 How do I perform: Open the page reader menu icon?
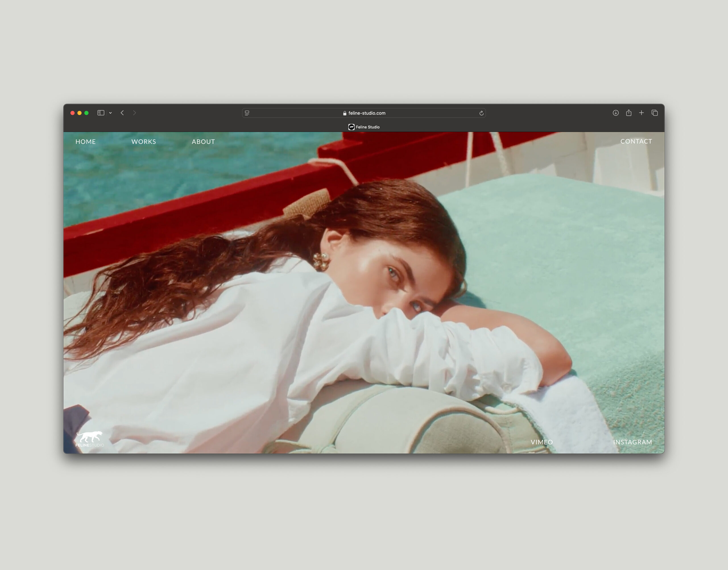click(247, 113)
